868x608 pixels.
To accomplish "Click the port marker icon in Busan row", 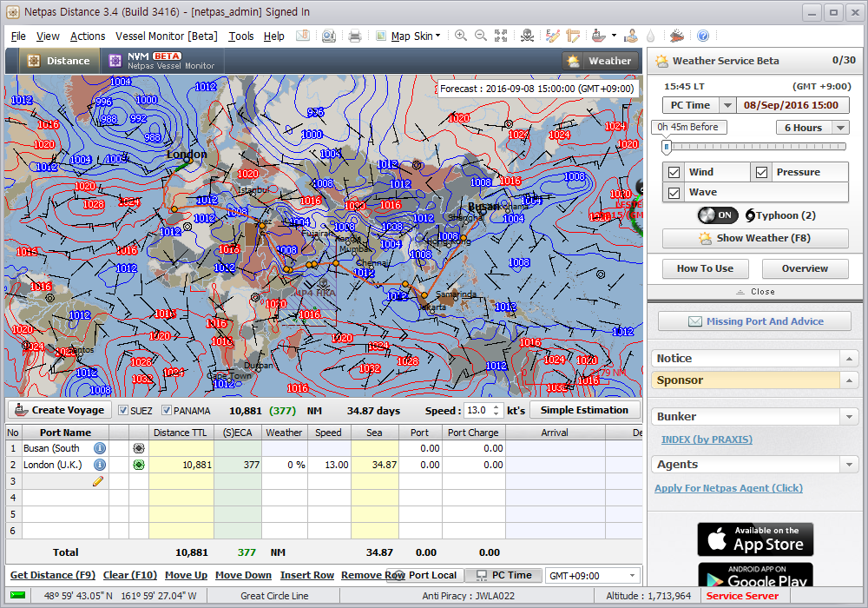I will (139, 448).
